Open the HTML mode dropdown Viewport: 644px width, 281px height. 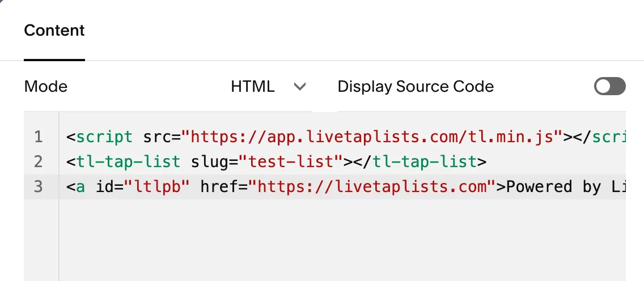coord(269,87)
